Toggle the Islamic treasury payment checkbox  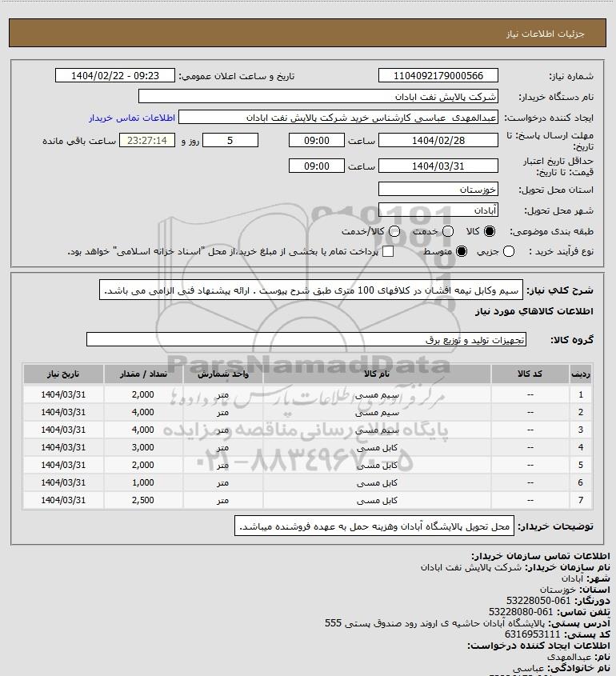[388, 251]
